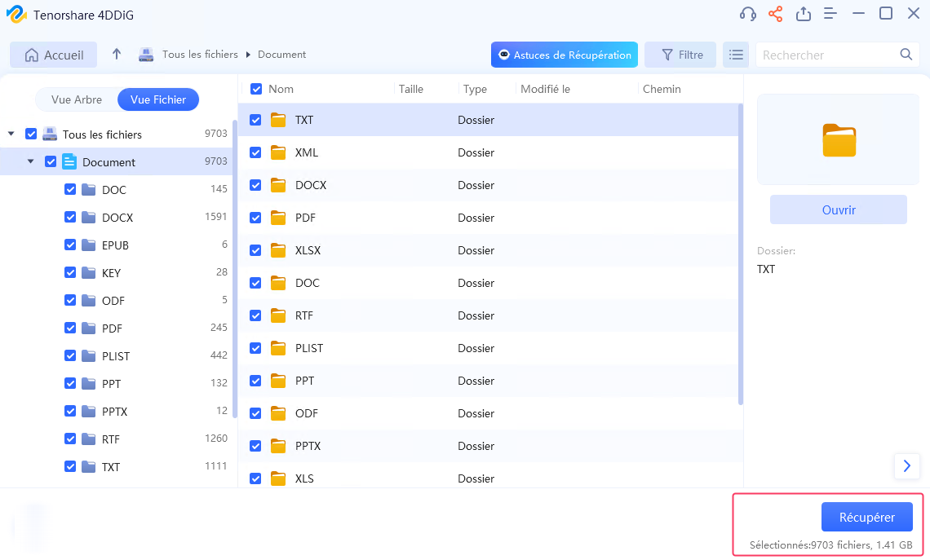The width and height of the screenshot is (930, 560).
Task: Expand the right panel arrow chevron
Action: pyautogui.click(x=907, y=465)
